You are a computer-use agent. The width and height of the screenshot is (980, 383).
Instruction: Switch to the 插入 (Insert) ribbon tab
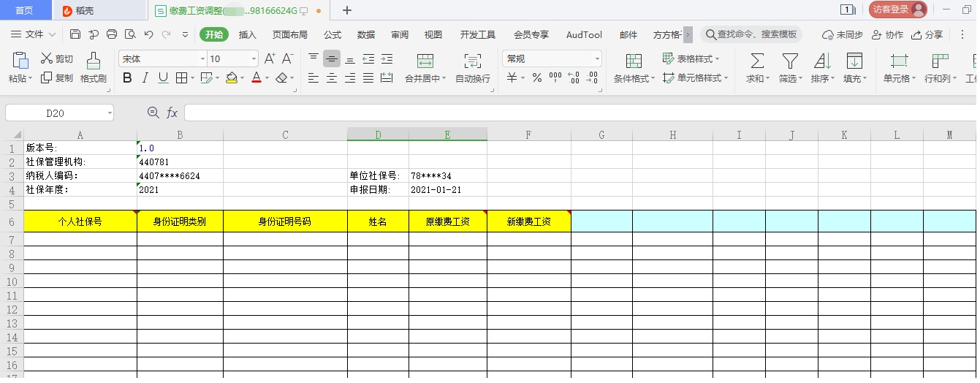(248, 34)
